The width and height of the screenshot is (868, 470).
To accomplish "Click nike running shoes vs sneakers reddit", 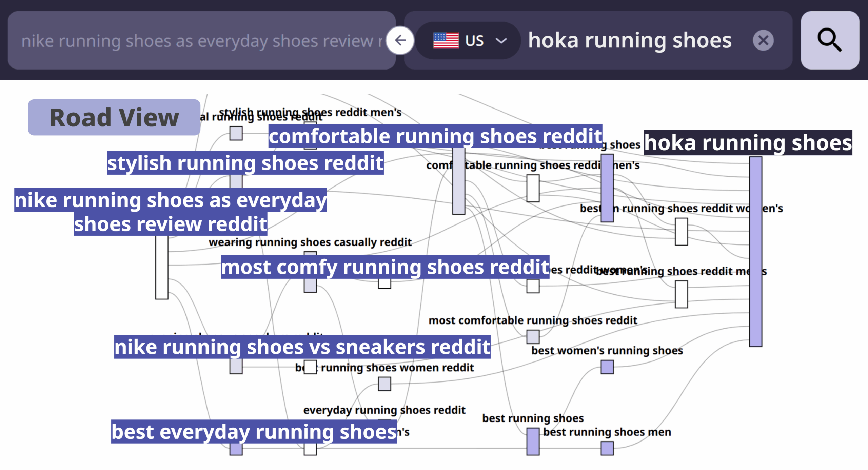I will click(302, 347).
